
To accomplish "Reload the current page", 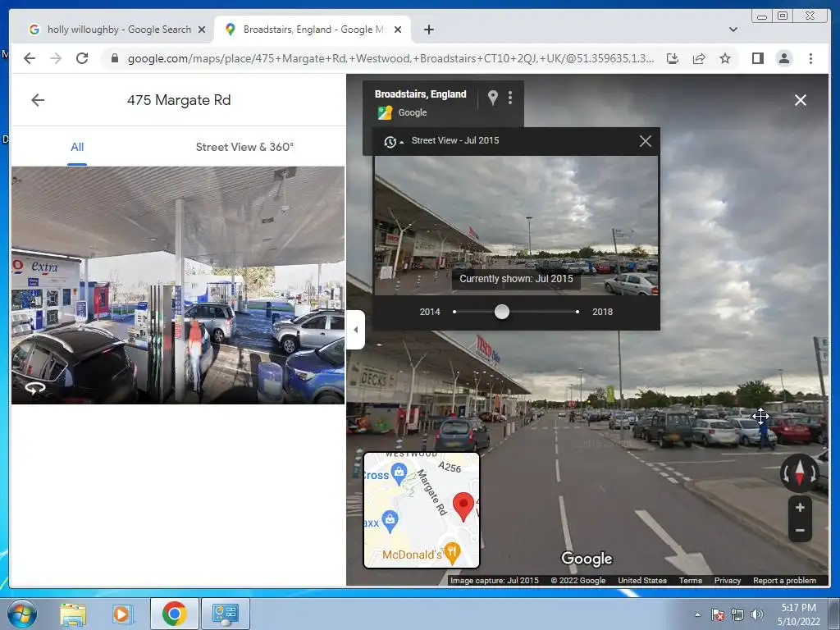I will (82, 58).
